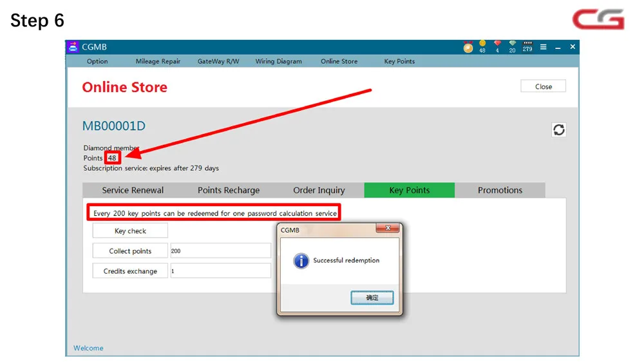Click the Collect points input field
This screenshot has width=644, height=362.
tap(220, 251)
